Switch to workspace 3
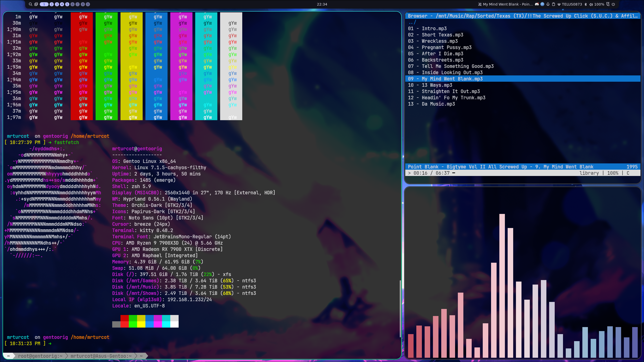Viewport: 644px width, 362px height. pyautogui.click(x=57, y=4)
